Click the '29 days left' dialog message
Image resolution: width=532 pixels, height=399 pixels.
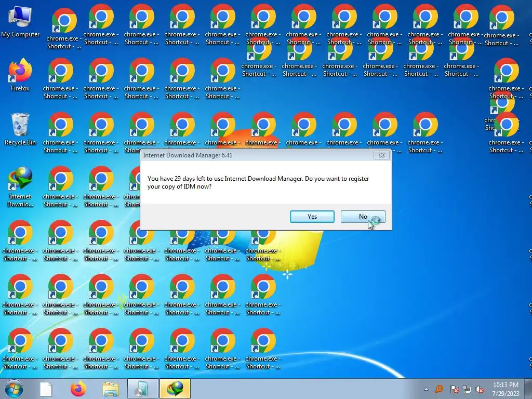pyautogui.click(x=258, y=182)
